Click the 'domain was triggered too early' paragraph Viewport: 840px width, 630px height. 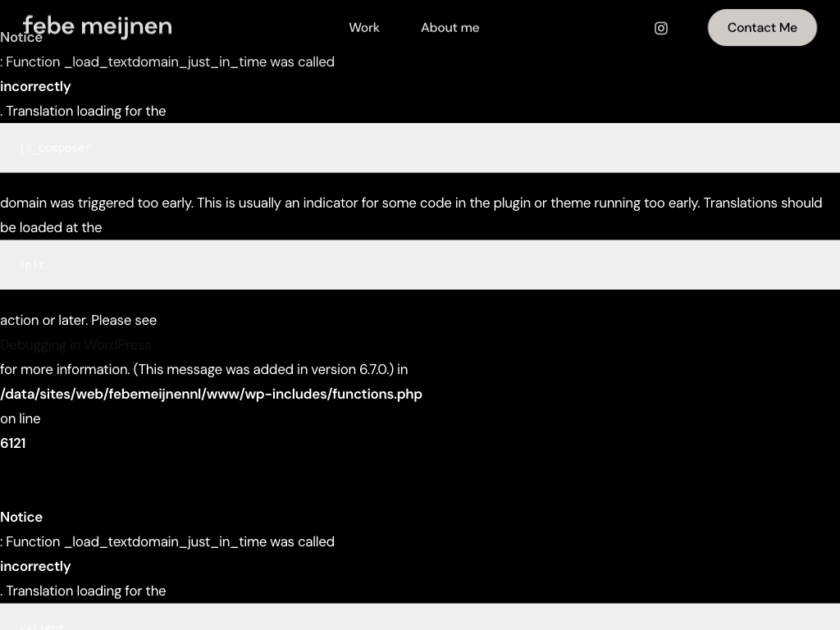click(x=410, y=203)
